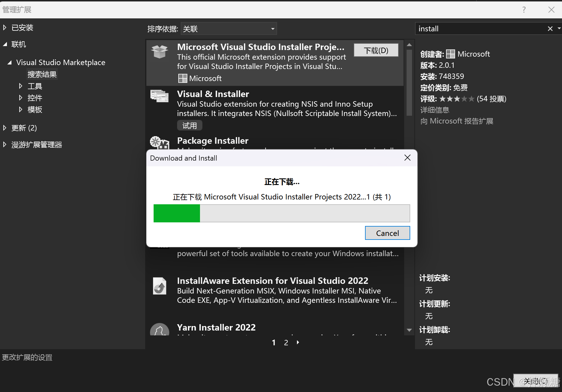Click the InstallAware Extension disc icon

(x=159, y=286)
